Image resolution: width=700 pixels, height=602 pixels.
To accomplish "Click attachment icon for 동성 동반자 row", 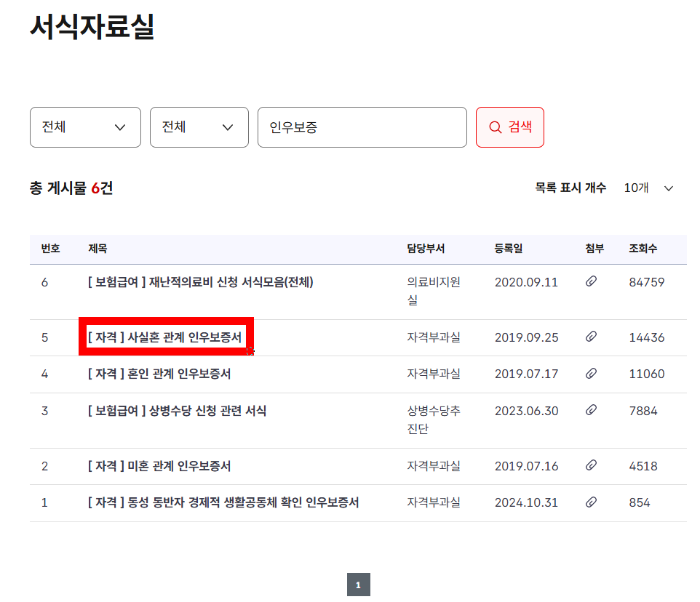I will click(591, 502).
